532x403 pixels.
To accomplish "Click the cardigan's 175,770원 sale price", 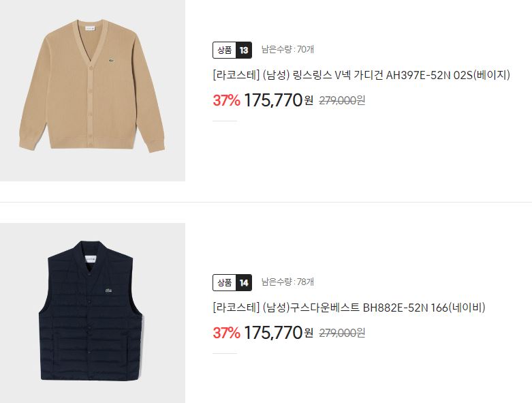I will click(278, 100).
